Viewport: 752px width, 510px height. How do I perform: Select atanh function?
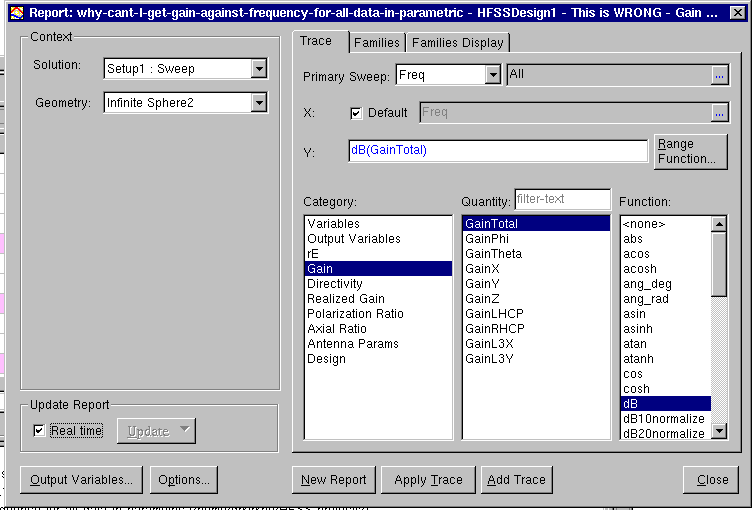coord(666,358)
